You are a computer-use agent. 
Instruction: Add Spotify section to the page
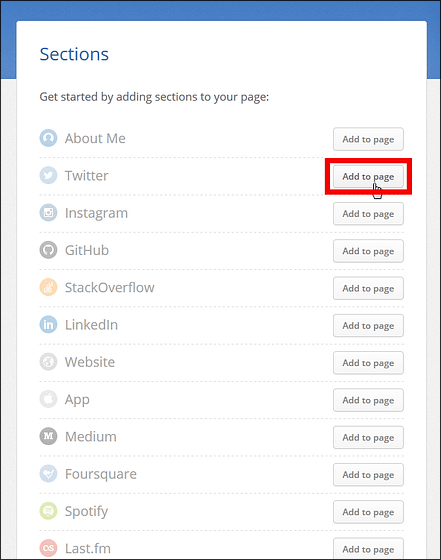(x=368, y=512)
